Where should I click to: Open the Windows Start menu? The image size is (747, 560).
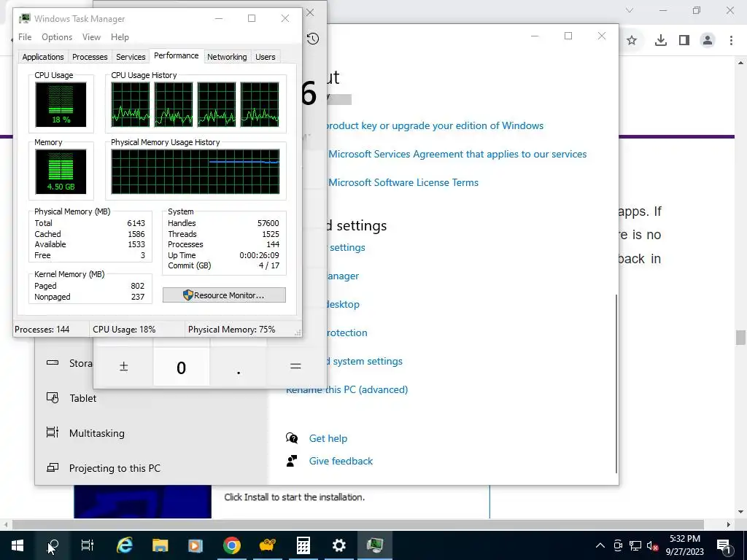(18, 545)
